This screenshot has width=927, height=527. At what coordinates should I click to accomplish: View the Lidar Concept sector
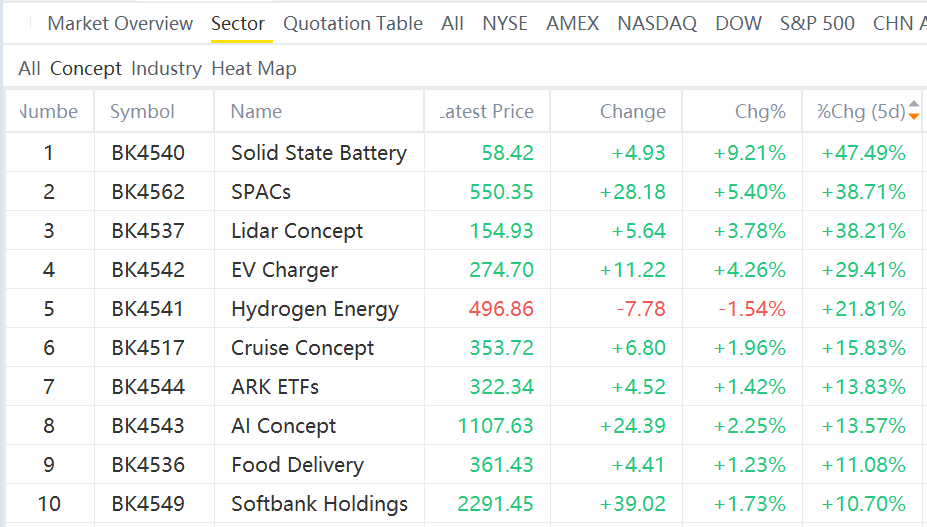(x=297, y=231)
